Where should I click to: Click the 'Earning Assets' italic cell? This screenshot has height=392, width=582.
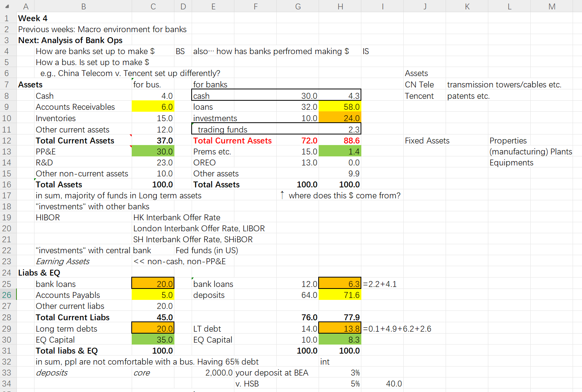63,261
